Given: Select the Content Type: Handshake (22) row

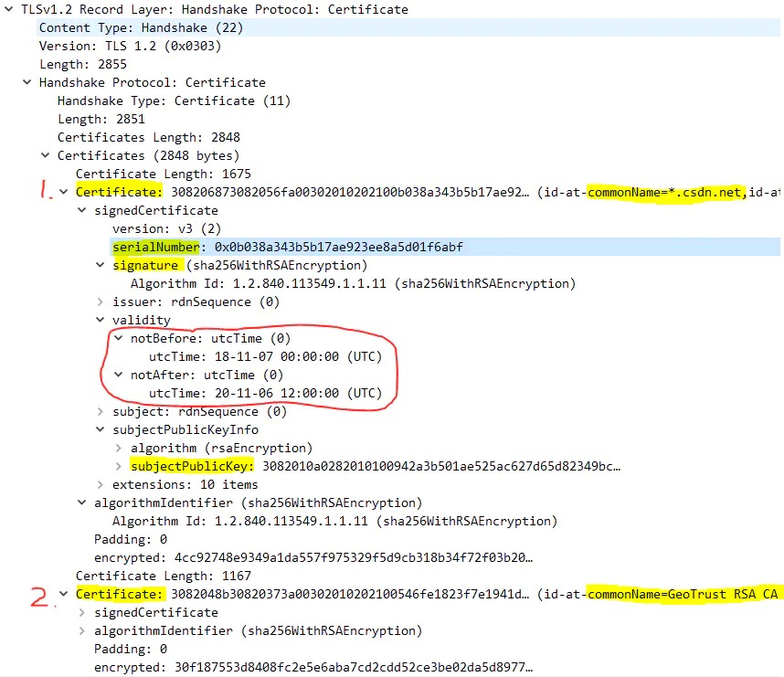Looking at the screenshot, I should click(409, 27).
